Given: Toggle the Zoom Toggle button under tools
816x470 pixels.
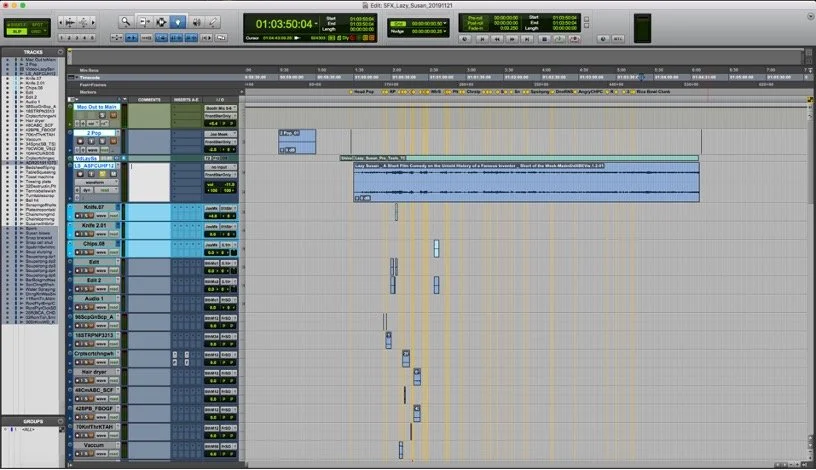Looking at the screenshot, I should (x=117, y=37).
